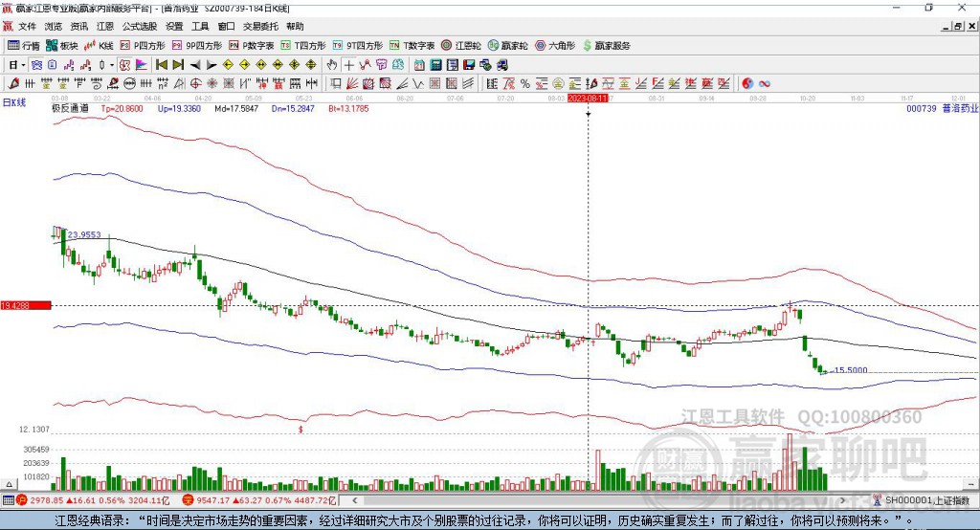The width and height of the screenshot is (980, 530).
Task: Open the P数字表 number table
Action: tap(252, 46)
